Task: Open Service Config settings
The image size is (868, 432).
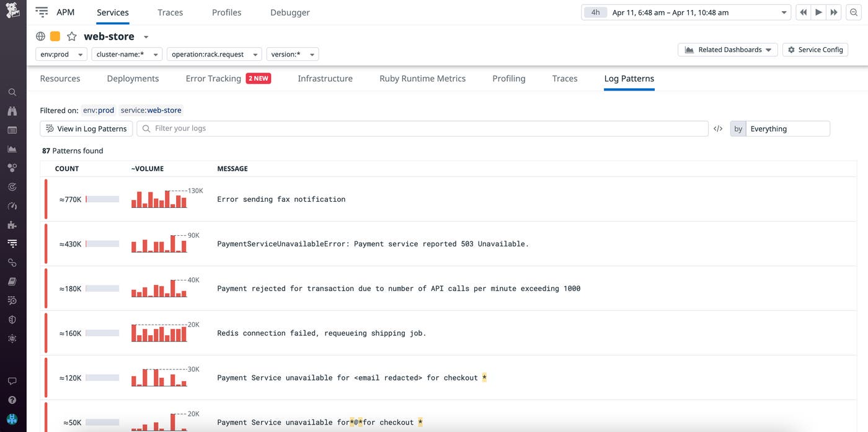Action: [x=815, y=50]
